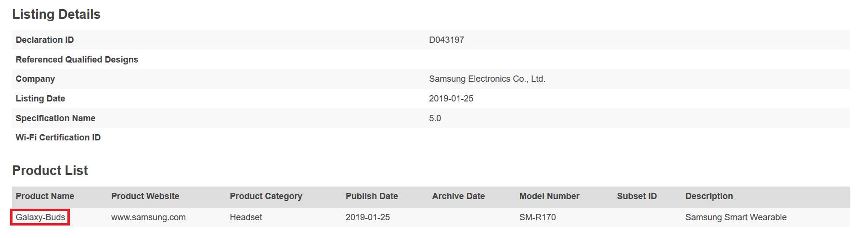
Task: Click the Referenced Qualified Designs label
Action: [x=77, y=60]
